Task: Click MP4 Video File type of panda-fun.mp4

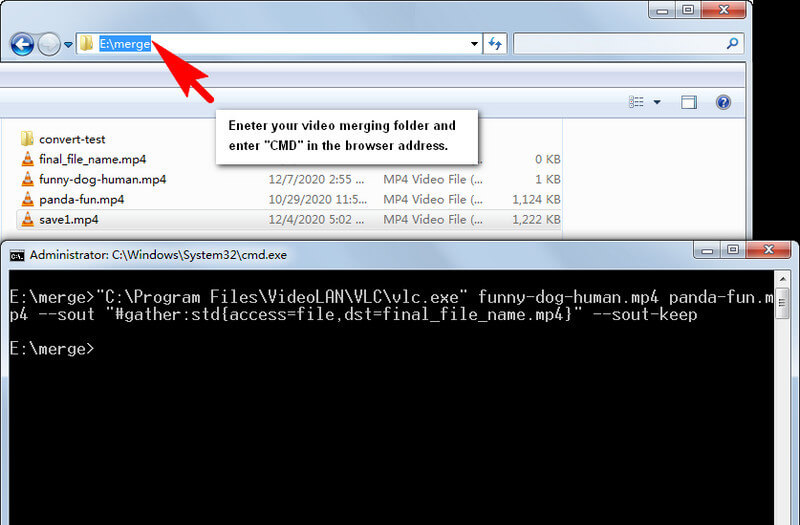Action: 433,199
